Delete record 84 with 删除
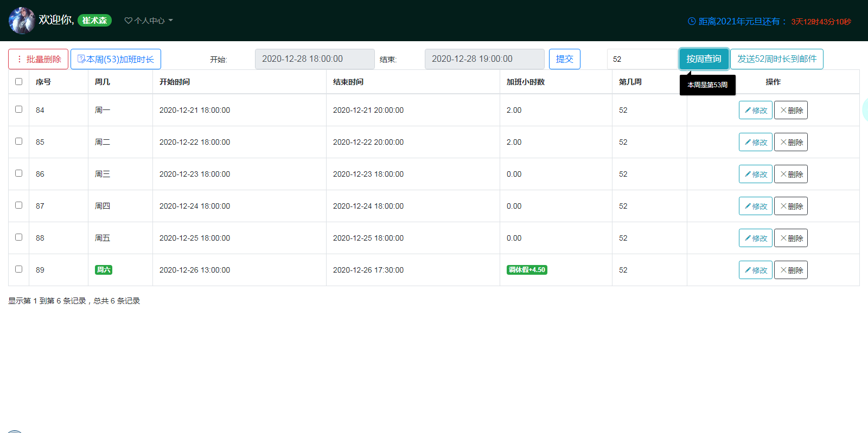 (791, 110)
